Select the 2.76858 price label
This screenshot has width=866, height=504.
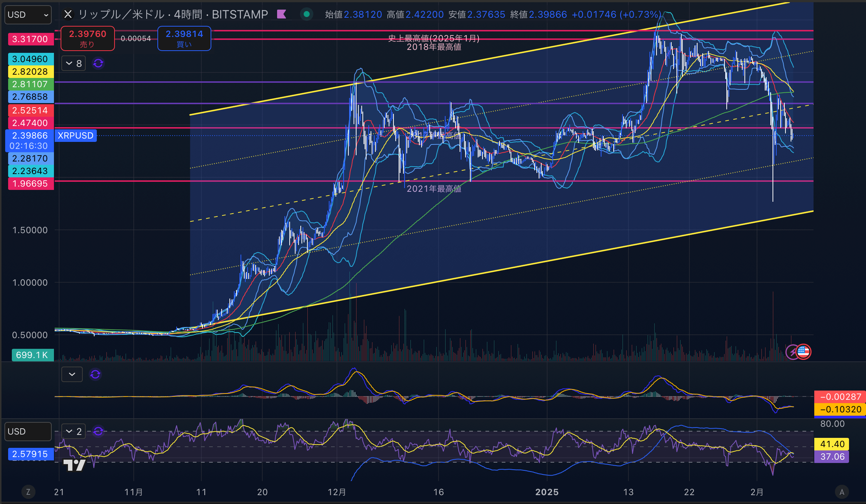coord(30,97)
